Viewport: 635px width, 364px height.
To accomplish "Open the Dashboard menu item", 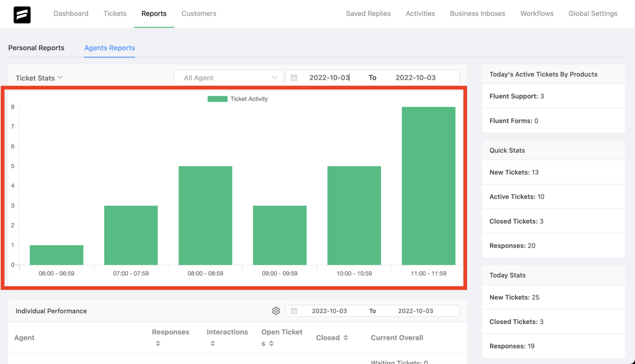I will pos(71,13).
